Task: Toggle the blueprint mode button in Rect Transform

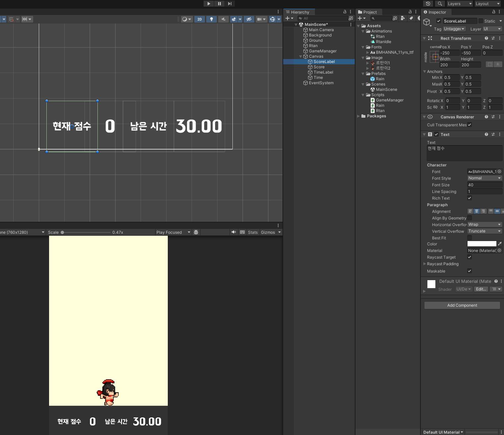Action: (490, 64)
